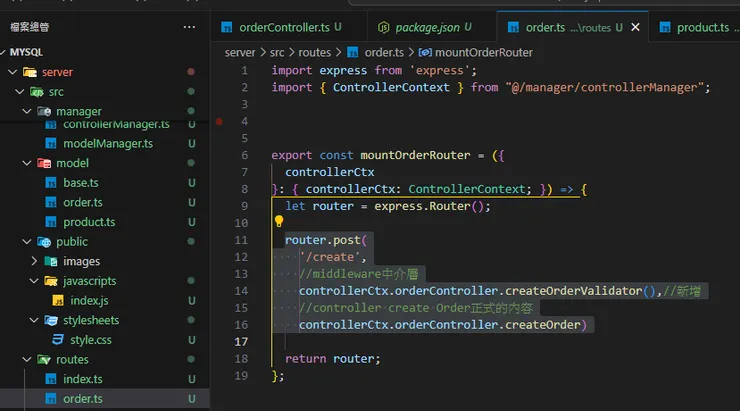
Task: Open base.ts in model folder
Action: point(81,183)
